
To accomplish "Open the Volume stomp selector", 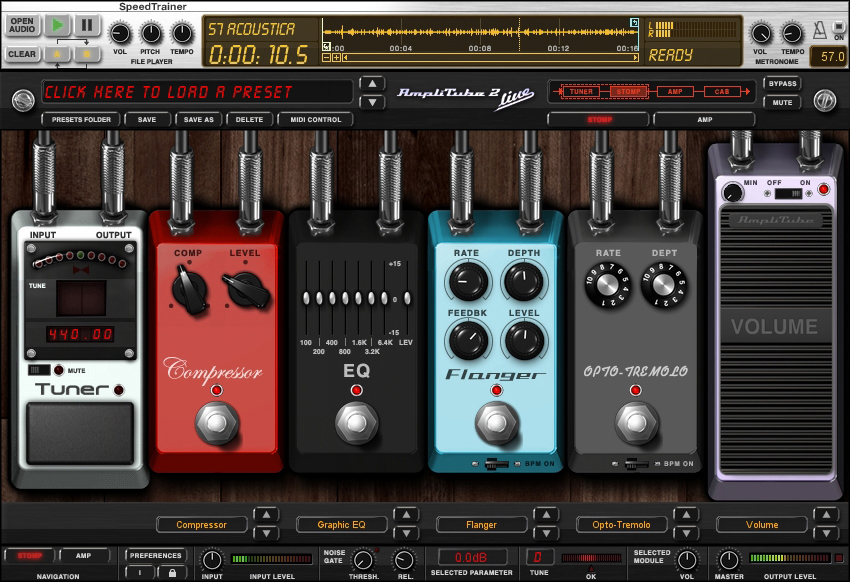I will pyautogui.click(x=762, y=525).
